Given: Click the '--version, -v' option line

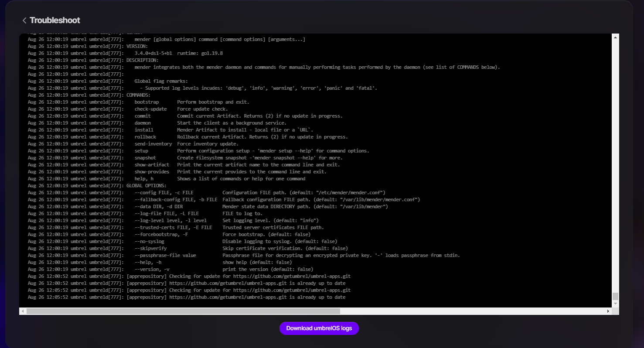Looking at the screenshot, I should pos(170,269).
